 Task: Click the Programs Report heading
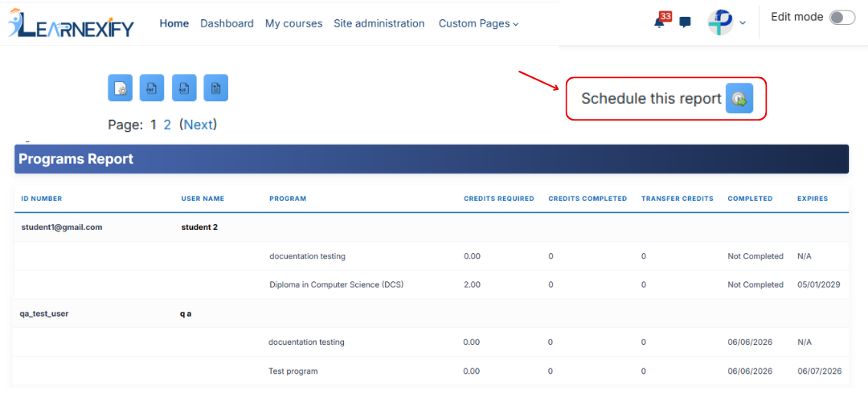[76, 159]
